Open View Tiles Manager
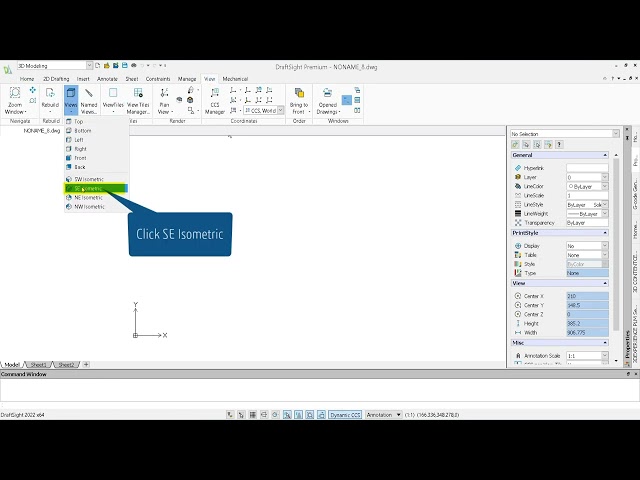The height and width of the screenshot is (480, 640). 138,100
